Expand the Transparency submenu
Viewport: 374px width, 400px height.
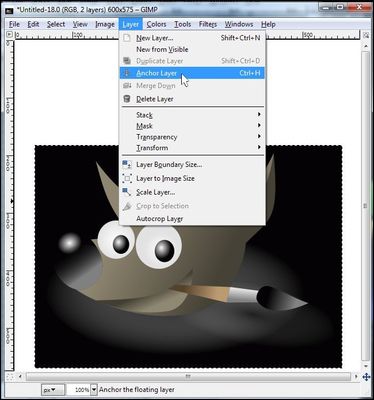[192, 137]
